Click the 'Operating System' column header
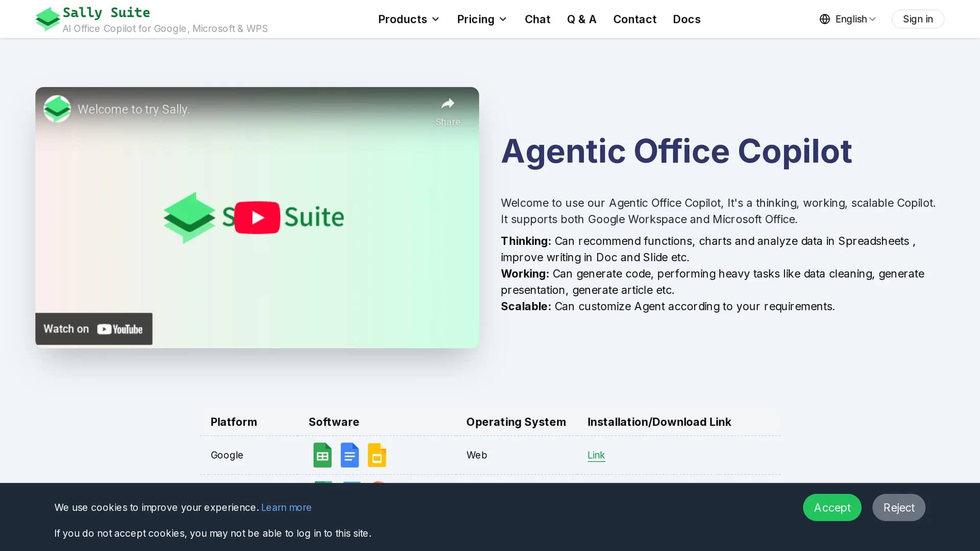This screenshot has width=980, height=551. 516,422
